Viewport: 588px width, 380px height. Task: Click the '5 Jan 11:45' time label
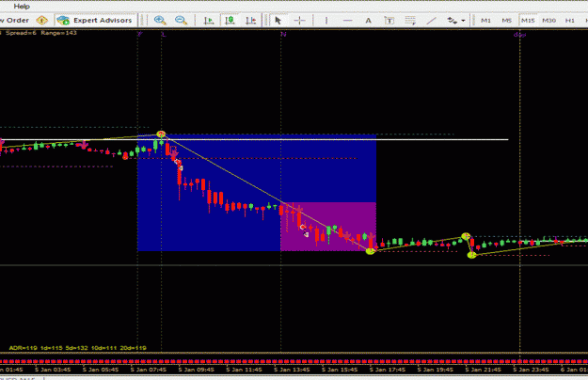point(244,370)
